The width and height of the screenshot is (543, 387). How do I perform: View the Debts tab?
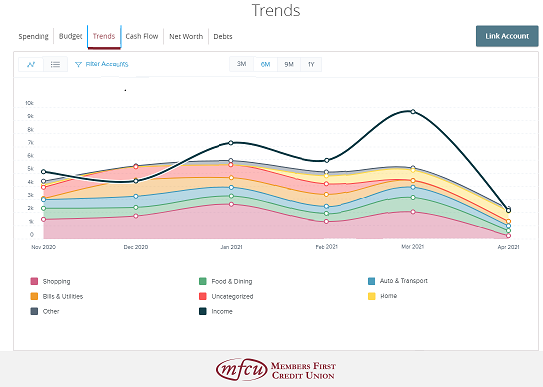click(223, 36)
